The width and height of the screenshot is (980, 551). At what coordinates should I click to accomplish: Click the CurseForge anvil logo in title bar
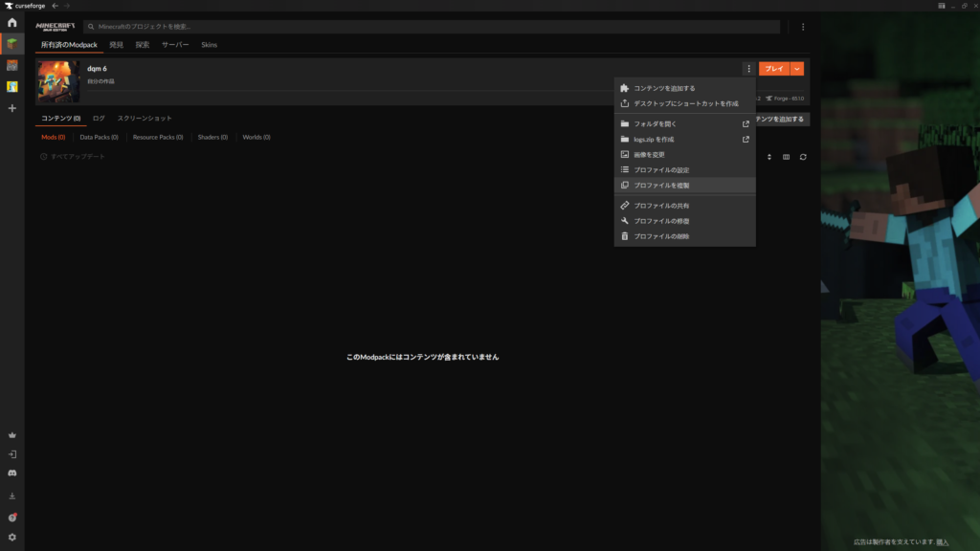click(9, 6)
